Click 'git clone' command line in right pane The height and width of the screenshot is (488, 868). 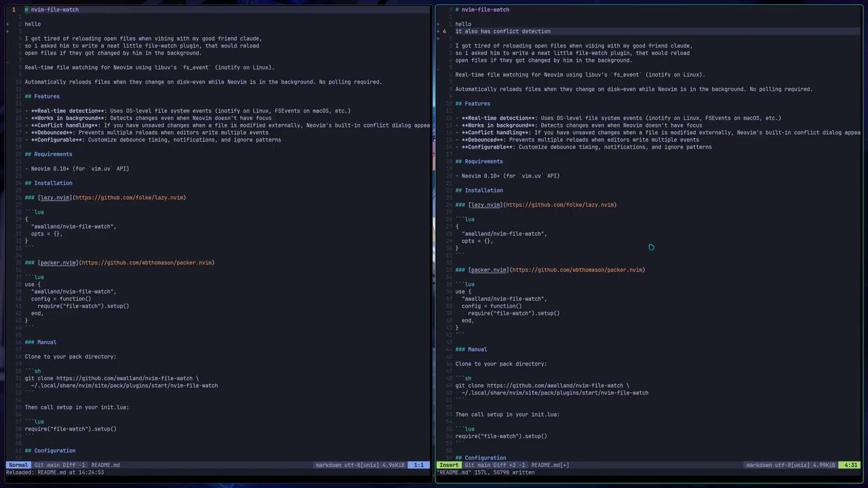[542, 386]
